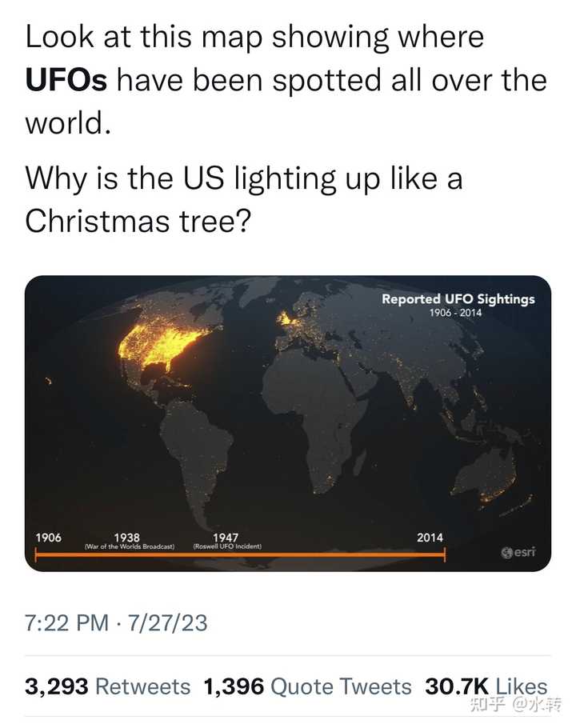576x728 pixels.
Task: Click the 2014 timeline end label
Action: pos(430,538)
